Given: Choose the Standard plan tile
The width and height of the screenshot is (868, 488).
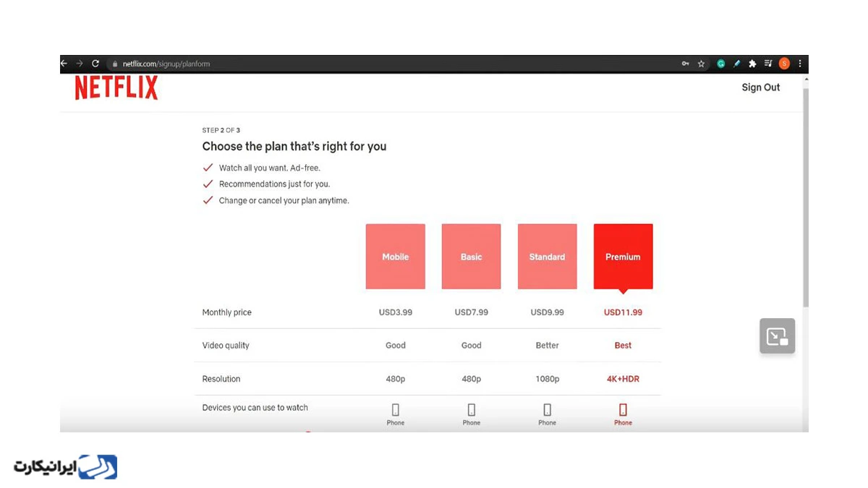Looking at the screenshot, I should pyautogui.click(x=548, y=257).
